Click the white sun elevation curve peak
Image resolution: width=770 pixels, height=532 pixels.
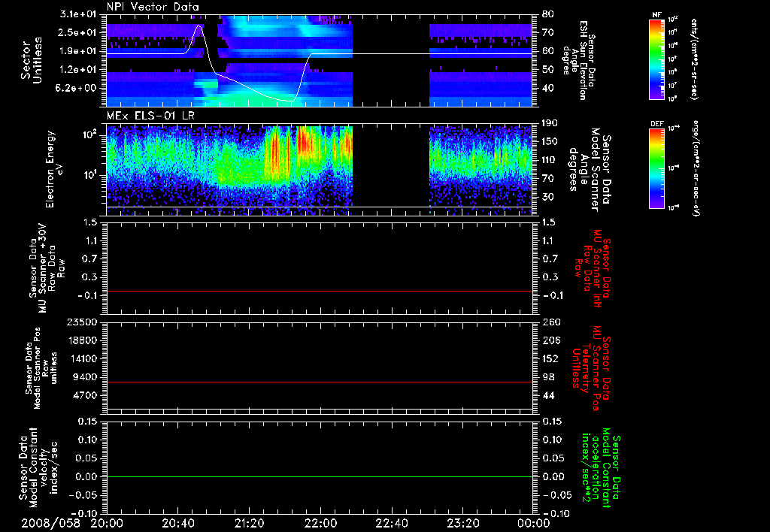point(199,25)
